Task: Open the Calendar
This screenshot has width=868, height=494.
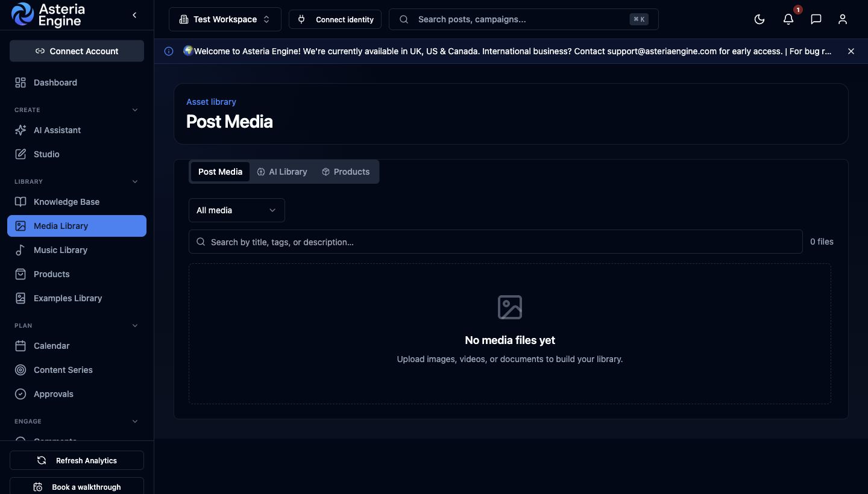Action: 77,346
